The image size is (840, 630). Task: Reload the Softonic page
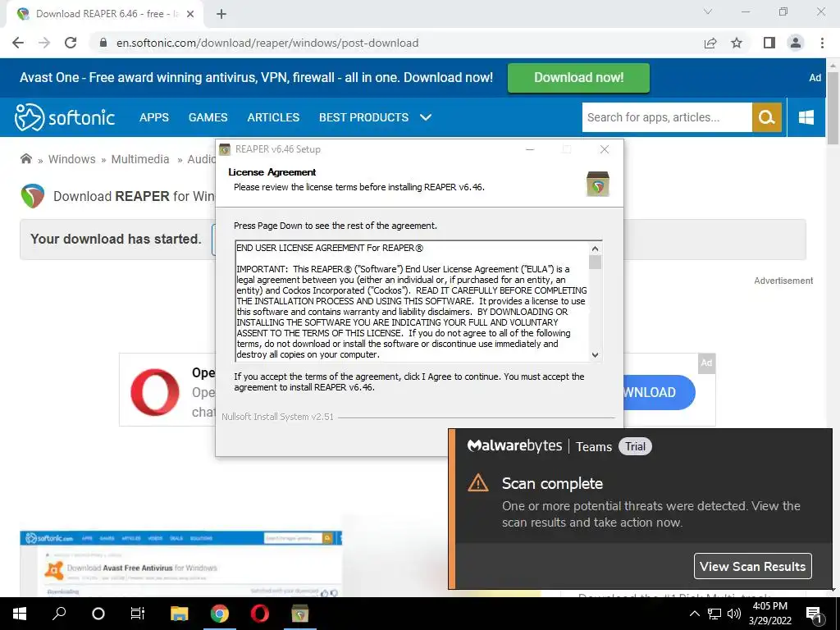(71, 43)
